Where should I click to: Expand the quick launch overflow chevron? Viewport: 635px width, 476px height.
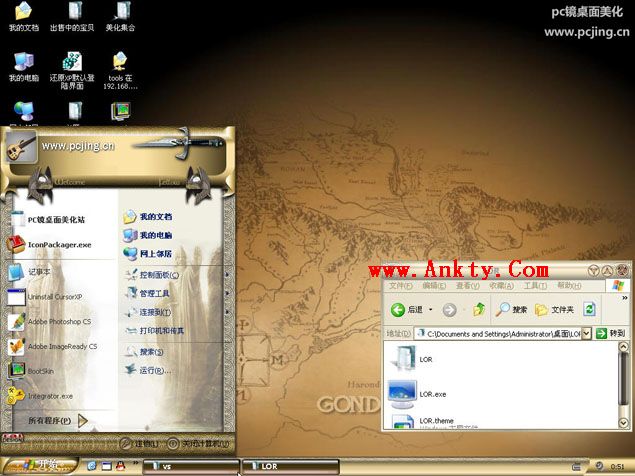[x=135, y=462]
